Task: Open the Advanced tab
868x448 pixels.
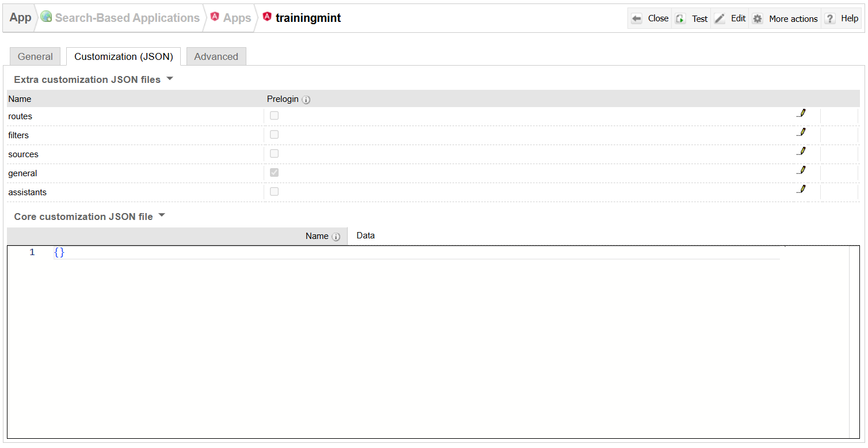Action: (216, 56)
